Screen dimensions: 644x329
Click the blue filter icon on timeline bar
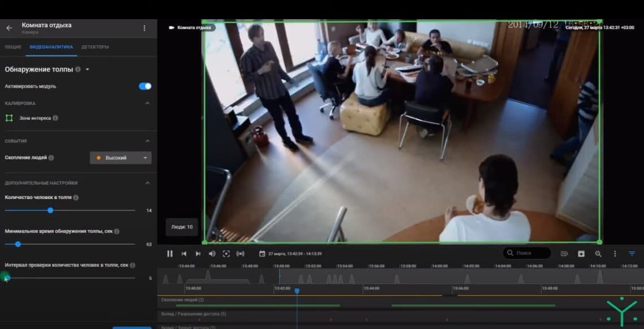click(x=632, y=254)
